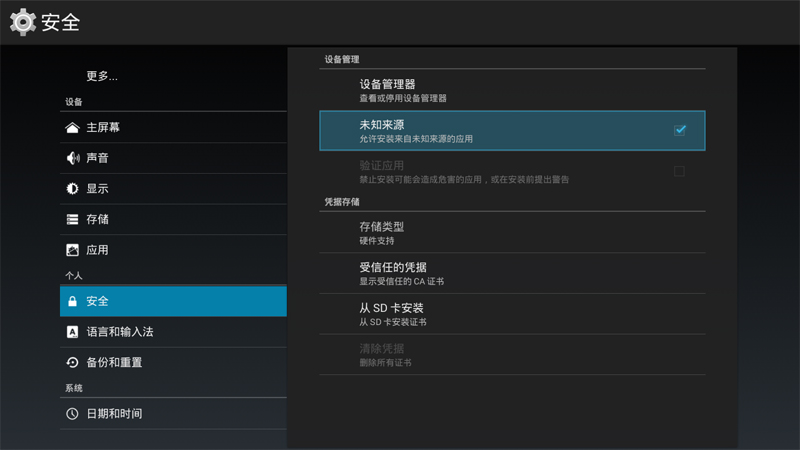Click 显示受信任的 CA 证书 description
Screen dimensions: 800x450
point(402,282)
